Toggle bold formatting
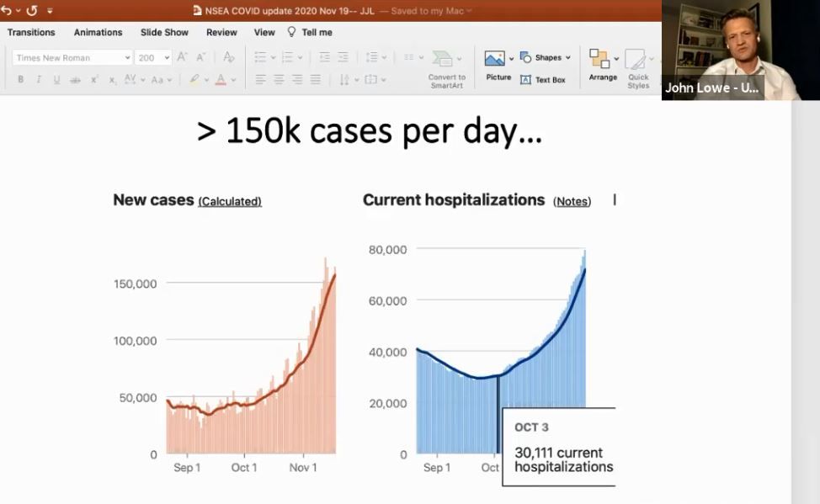 coord(20,80)
